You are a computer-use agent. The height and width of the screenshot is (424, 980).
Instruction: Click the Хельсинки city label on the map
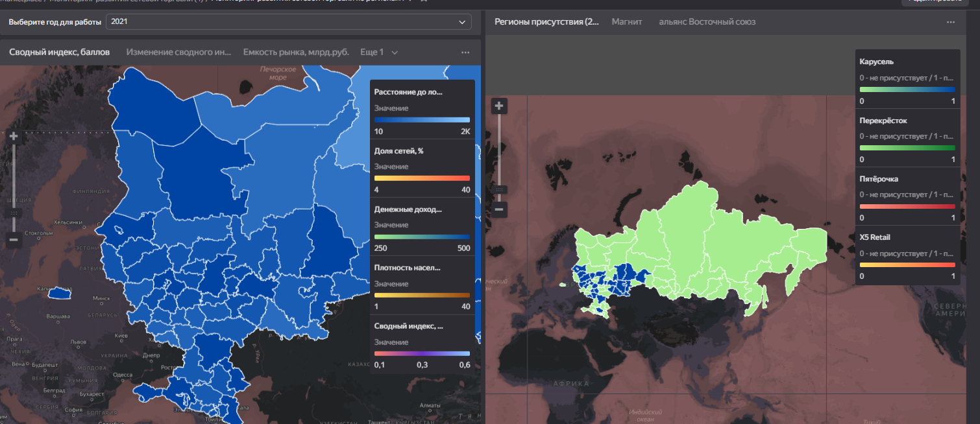[x=69, y=222]
